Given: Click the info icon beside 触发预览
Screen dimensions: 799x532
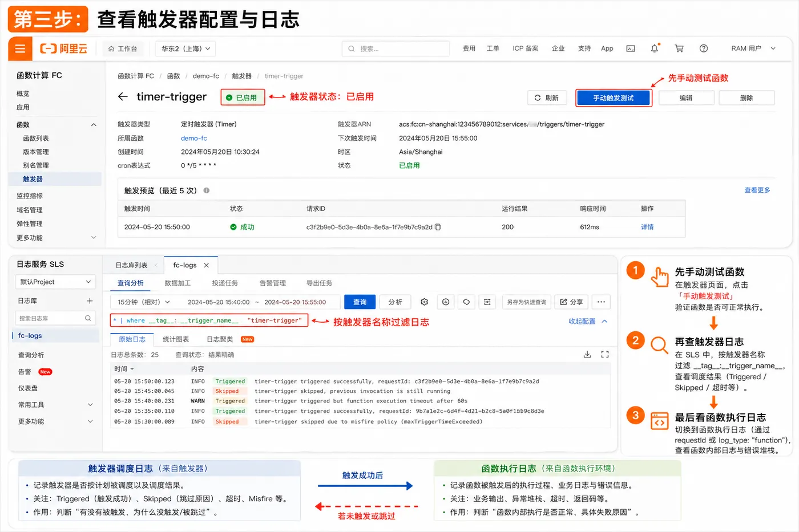Looking at the screenshot, I should [207, 190].
